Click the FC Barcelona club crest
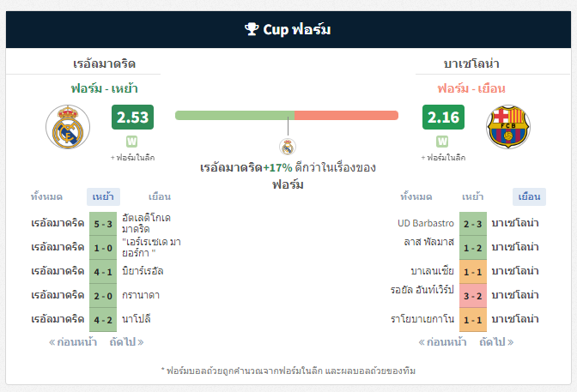 [x=507, y=127]
